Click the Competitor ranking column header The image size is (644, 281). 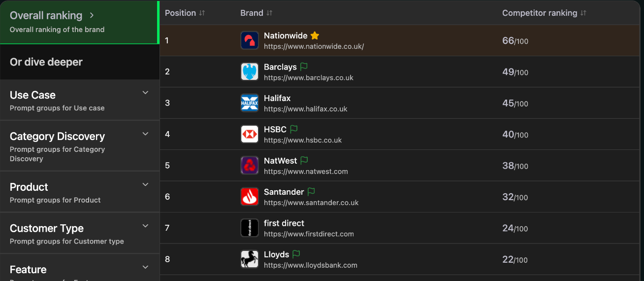pyautogui.click(x=545, y=13)
